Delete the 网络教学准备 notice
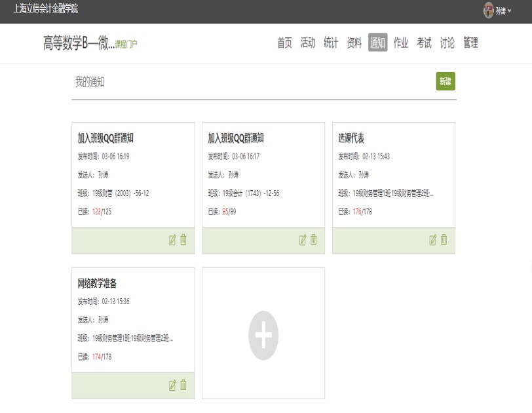The image size is (532, 413). (x=183, y=385)
